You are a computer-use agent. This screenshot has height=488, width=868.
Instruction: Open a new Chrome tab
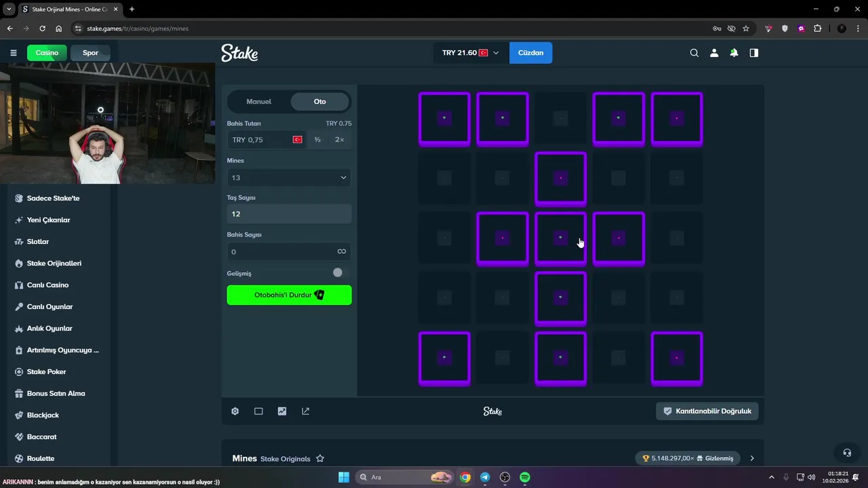tap(132, 9)
